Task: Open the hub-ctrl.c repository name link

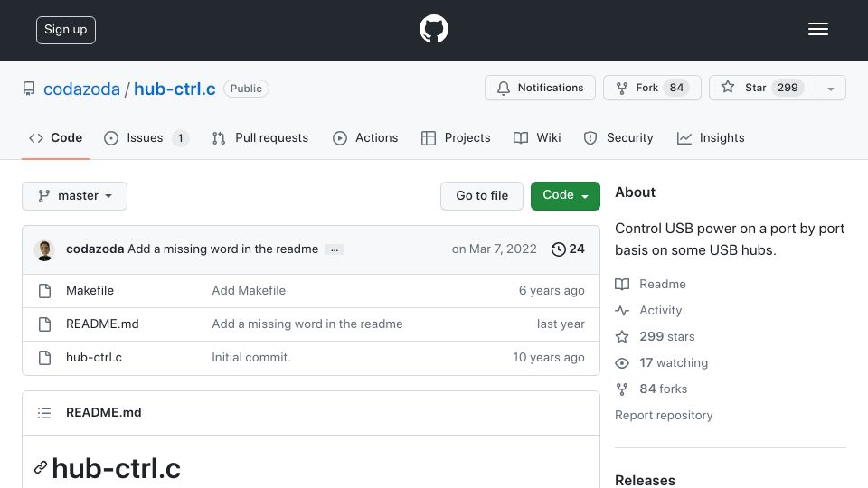Action: coord(175,89)
